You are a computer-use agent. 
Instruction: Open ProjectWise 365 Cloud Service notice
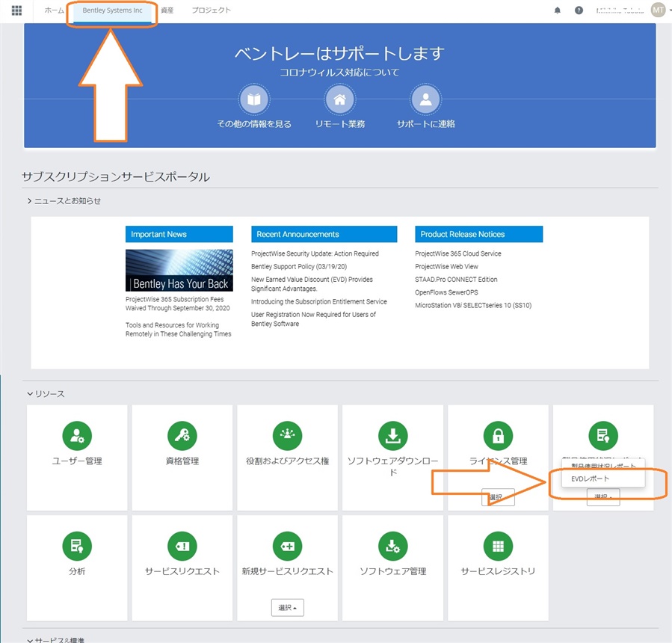click(x=457, y=253)
